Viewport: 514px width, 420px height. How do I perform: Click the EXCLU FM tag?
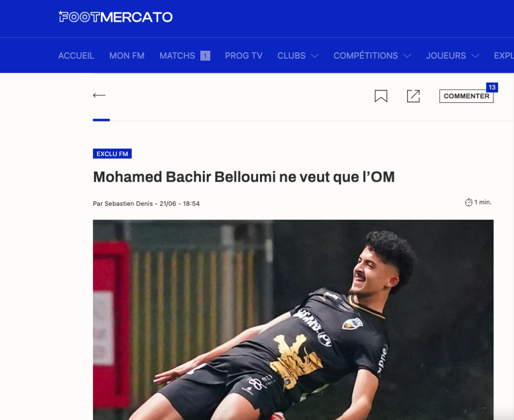[112, 154]
